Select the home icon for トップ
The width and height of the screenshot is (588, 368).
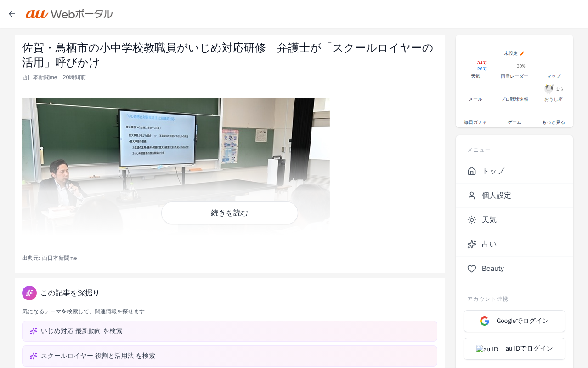click(472, 171)
